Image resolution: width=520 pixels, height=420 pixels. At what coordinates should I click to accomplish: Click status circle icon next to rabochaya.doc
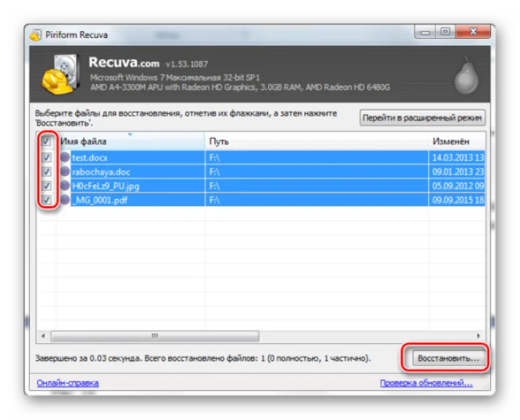(65, 172)
